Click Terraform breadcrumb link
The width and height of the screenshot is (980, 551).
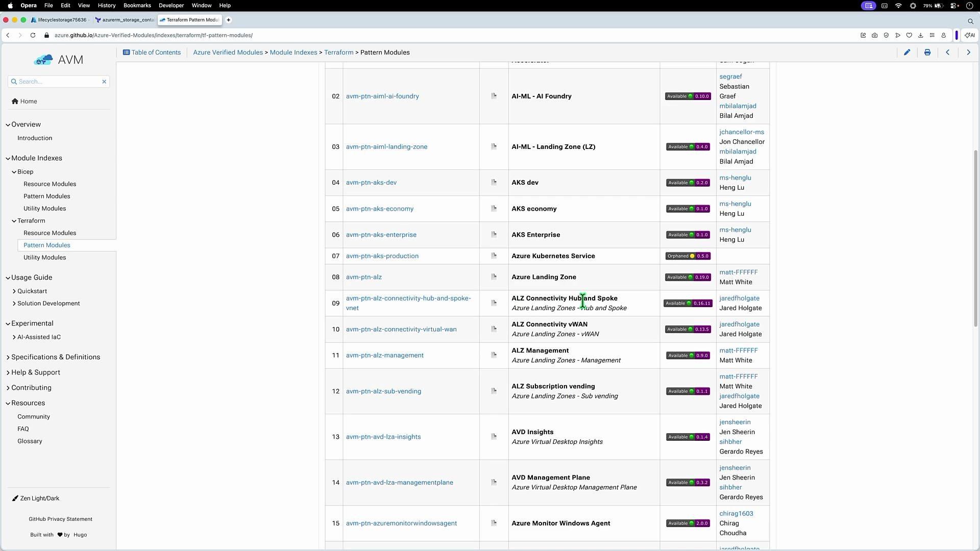tap(339, 52)
